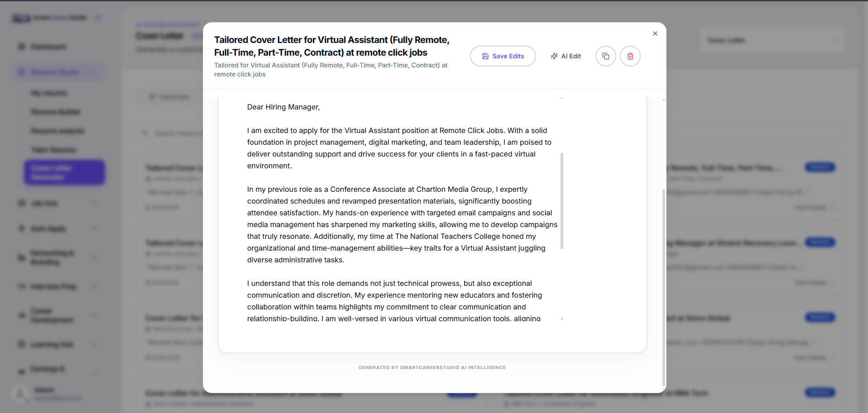
Task: Close the cover letter dialog
Action: 655,33
